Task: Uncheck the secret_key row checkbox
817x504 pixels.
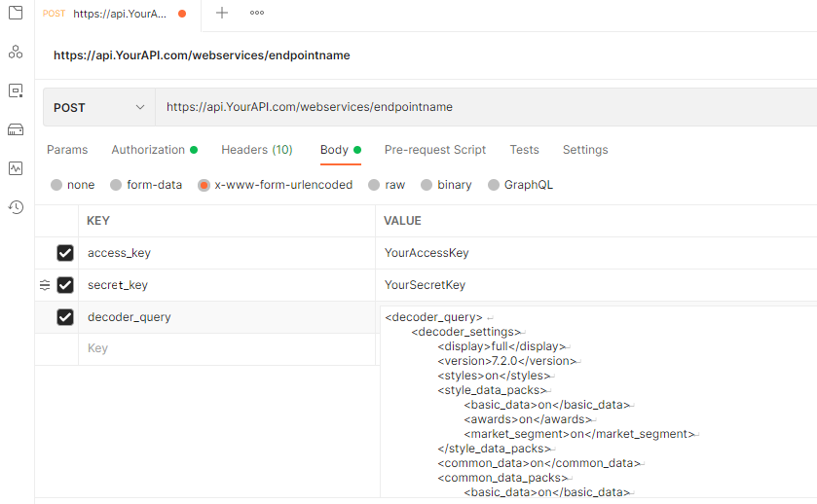Action: [65, 285]
